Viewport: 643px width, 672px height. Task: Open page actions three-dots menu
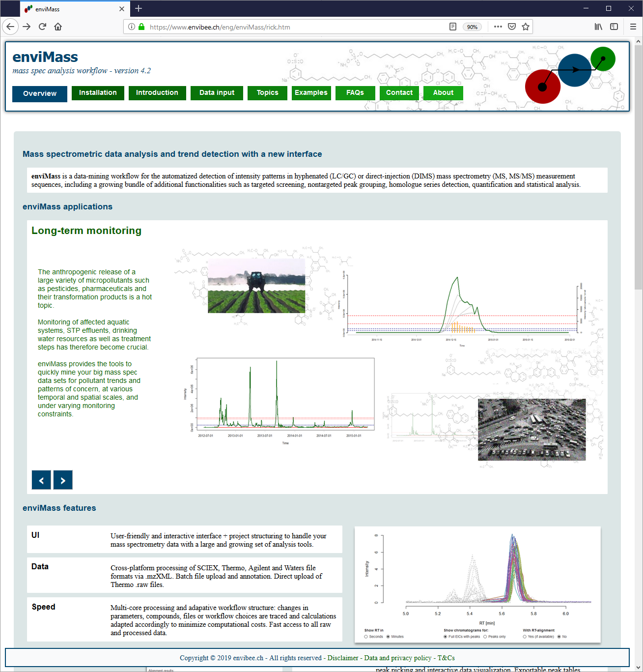[498, 27]
